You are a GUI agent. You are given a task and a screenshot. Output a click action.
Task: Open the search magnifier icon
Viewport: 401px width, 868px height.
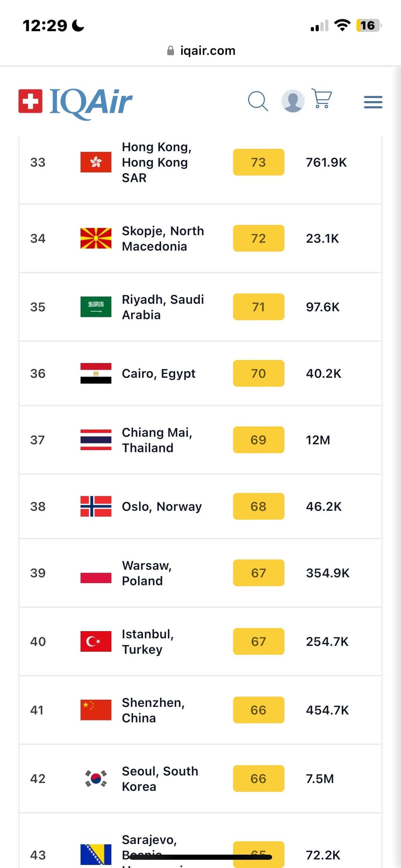pyautogui.click(x=258, y=101)
